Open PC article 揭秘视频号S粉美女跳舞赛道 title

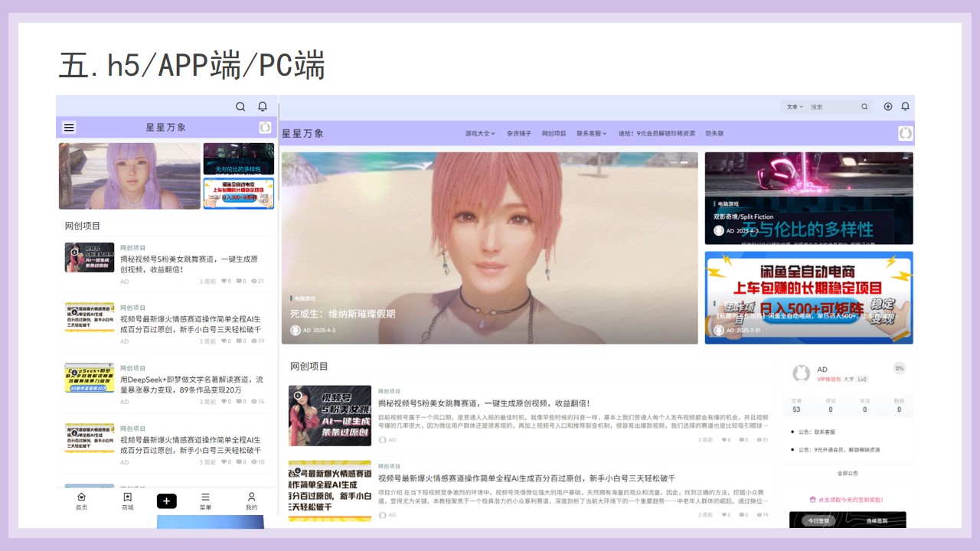484,403
